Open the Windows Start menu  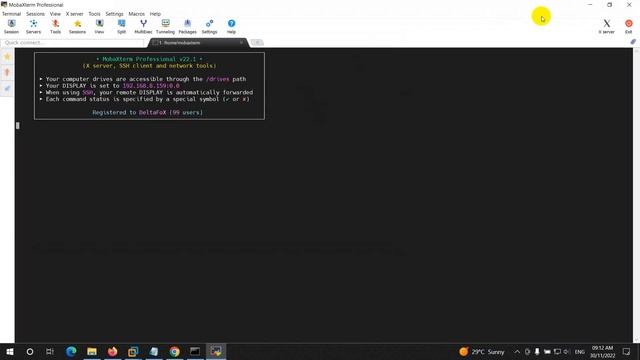(x=10, y=351)
